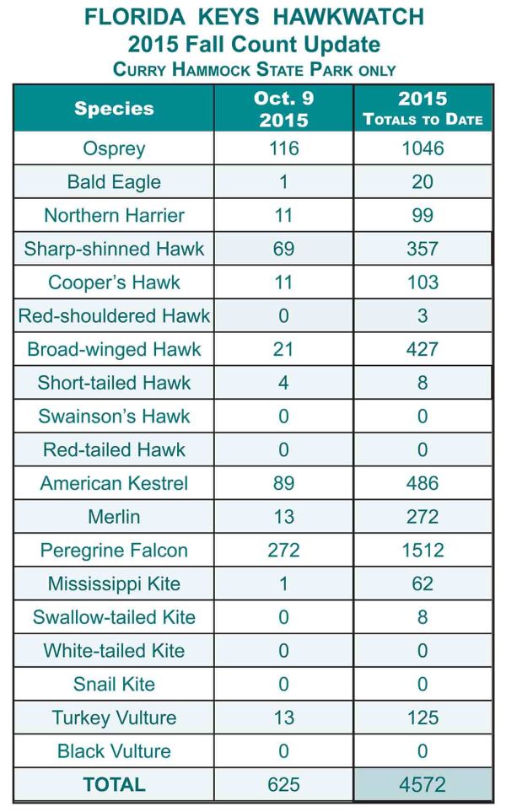Click the Bald Eagle row label
506x812 pixels.
pyautogui.click(x=114, y=182)
